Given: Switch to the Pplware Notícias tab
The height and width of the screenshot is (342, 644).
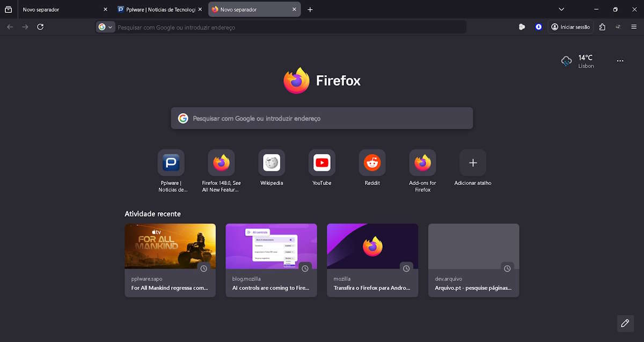Looking at the screenshot, I should click(156, 10).
